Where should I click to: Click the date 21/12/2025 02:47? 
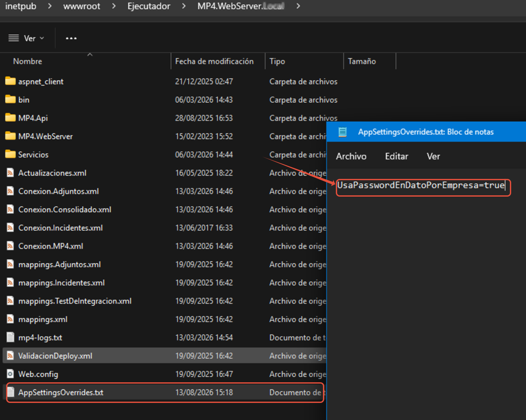[x=204, y=82]
